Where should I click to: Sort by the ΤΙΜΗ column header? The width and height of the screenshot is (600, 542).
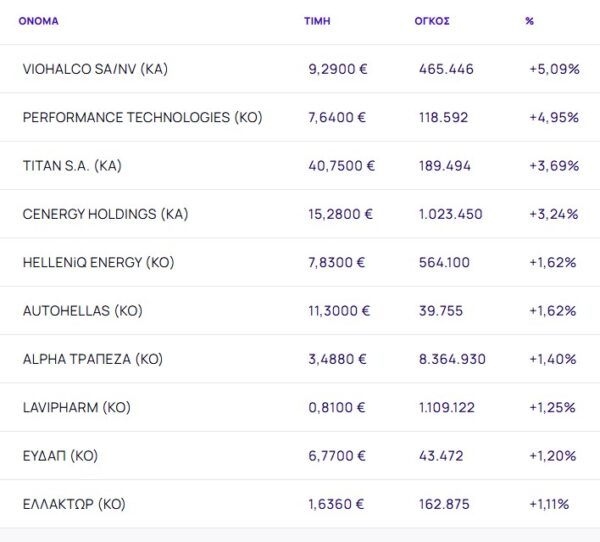click(317, 21)
